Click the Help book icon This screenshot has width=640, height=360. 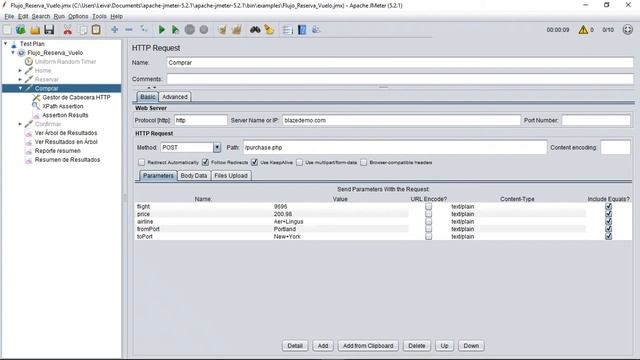tap(302, 30)
